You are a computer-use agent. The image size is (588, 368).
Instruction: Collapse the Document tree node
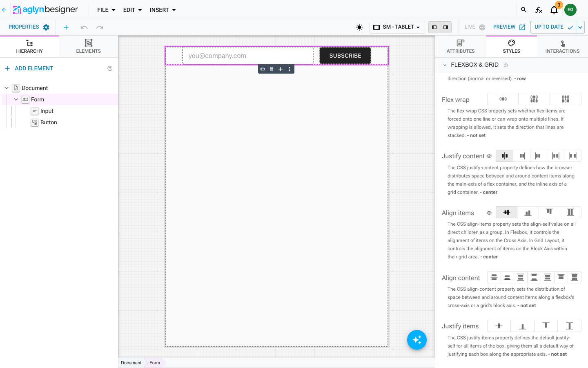[x=7, y=88]
